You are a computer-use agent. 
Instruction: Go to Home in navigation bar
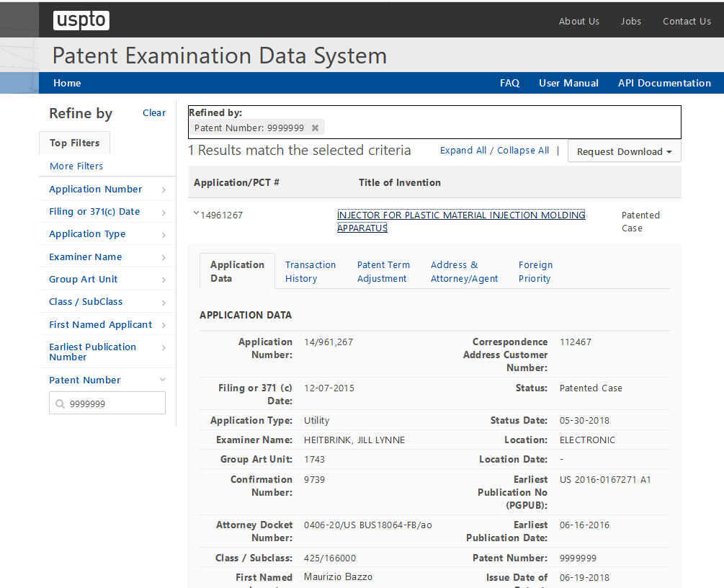tap(67, 83)
